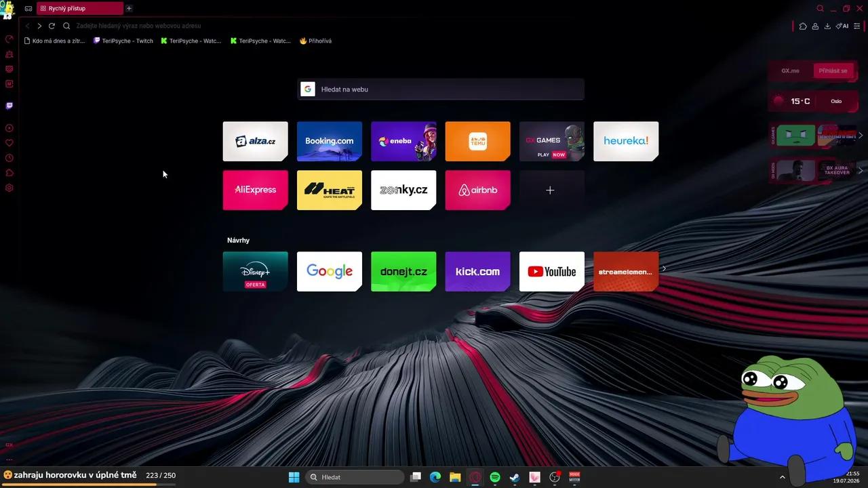The height and width of the screenshot is (488, 868).
Task: Open history clock icon in sidebar
Action: 9,158
